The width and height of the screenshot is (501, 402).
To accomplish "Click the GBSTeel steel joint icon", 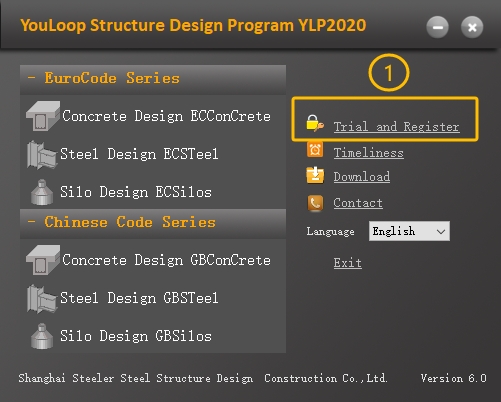I will point(42,299).
